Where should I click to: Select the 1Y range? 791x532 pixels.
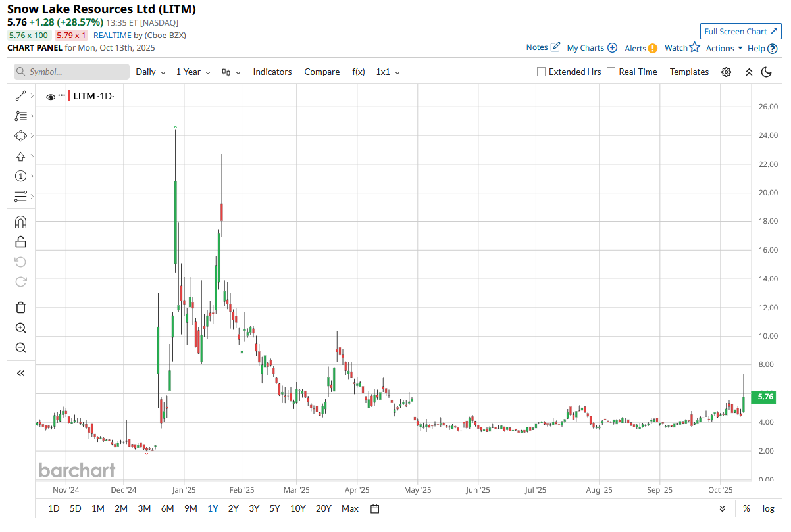[x=213, y=508]
